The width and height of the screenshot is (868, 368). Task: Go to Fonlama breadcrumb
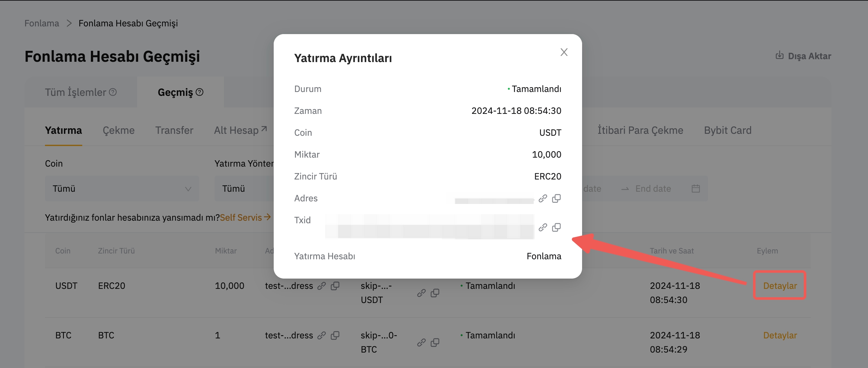click(41, 23)
